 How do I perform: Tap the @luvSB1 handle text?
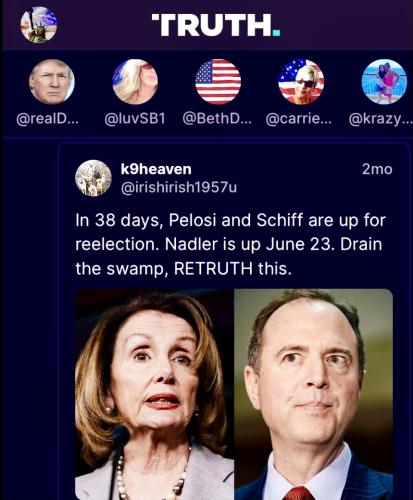tap(135, 119)
